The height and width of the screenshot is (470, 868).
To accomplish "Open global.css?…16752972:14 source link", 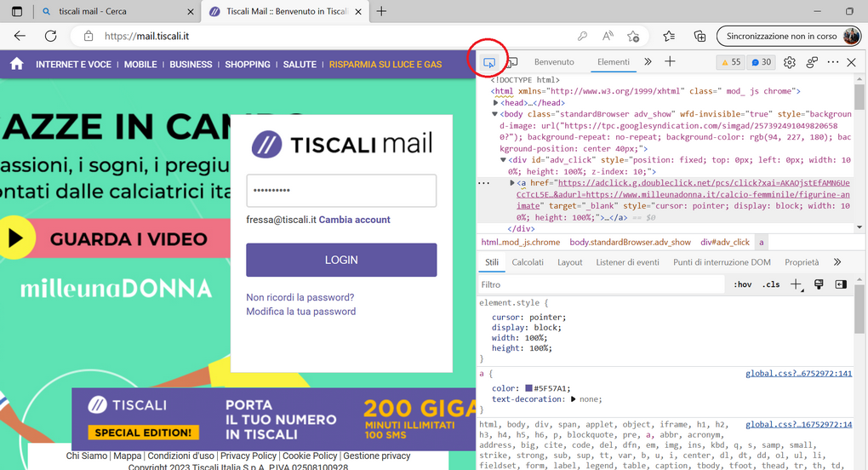I will click(799, 425).
